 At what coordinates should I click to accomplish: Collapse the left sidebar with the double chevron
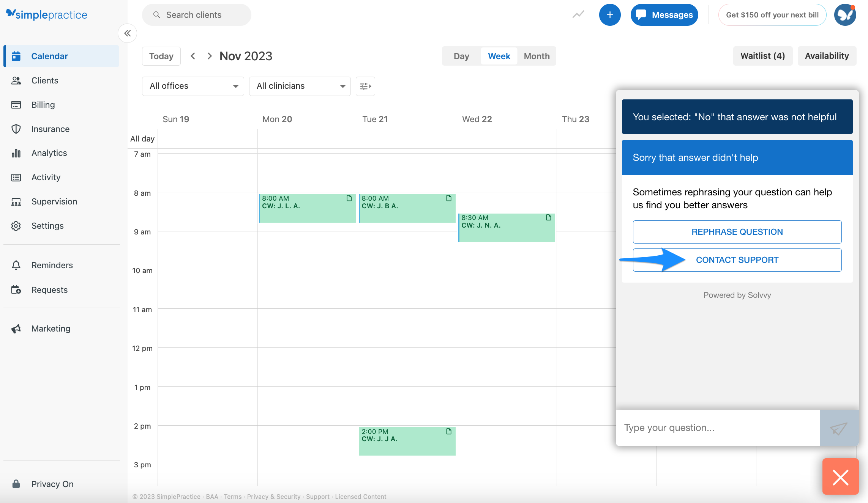[127, 33]
